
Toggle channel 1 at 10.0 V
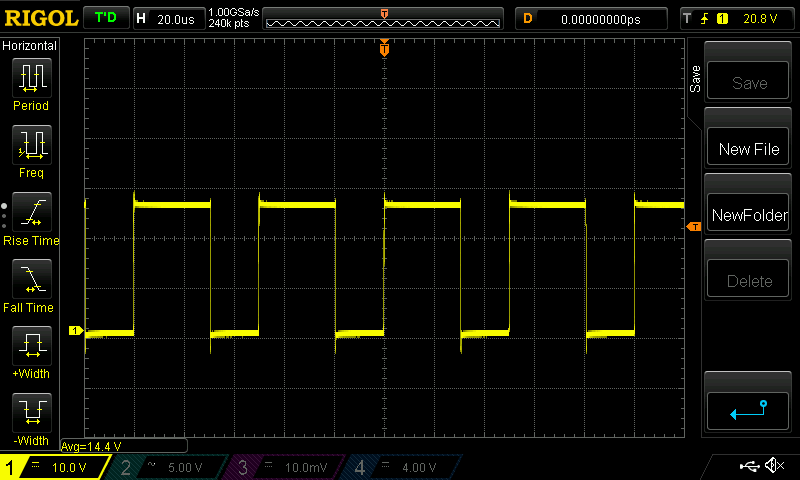point(55,467)
